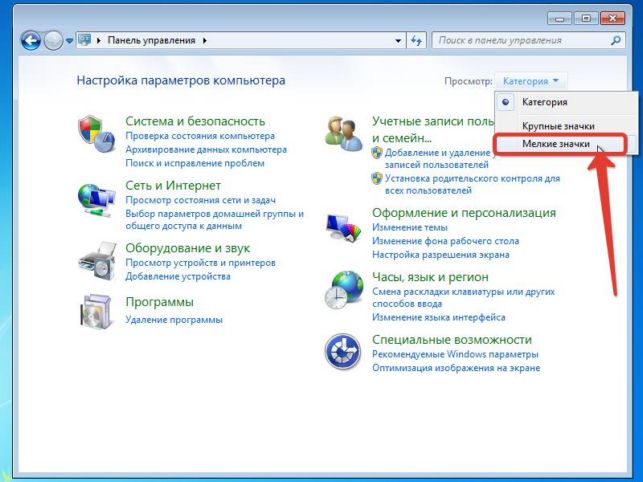Open Учетные записи пользователей category heading
Screen dimensions: 643x482
tap(433, 130)
